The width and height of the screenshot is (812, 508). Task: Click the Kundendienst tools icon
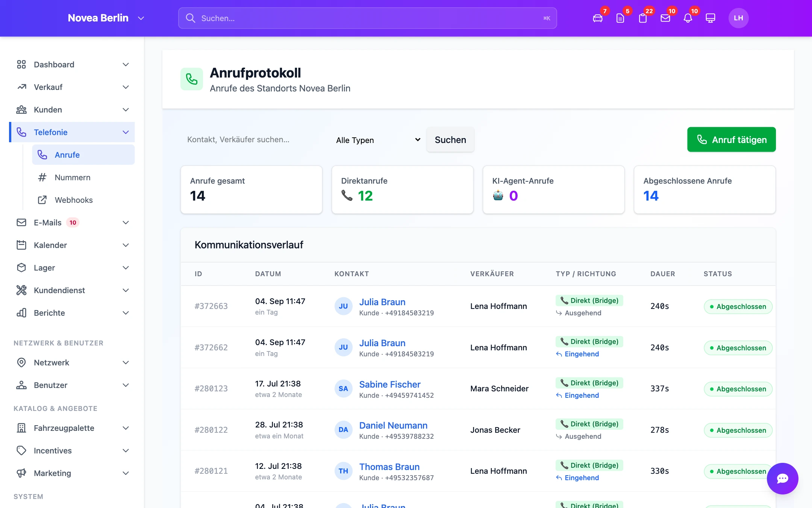point(21,290)
